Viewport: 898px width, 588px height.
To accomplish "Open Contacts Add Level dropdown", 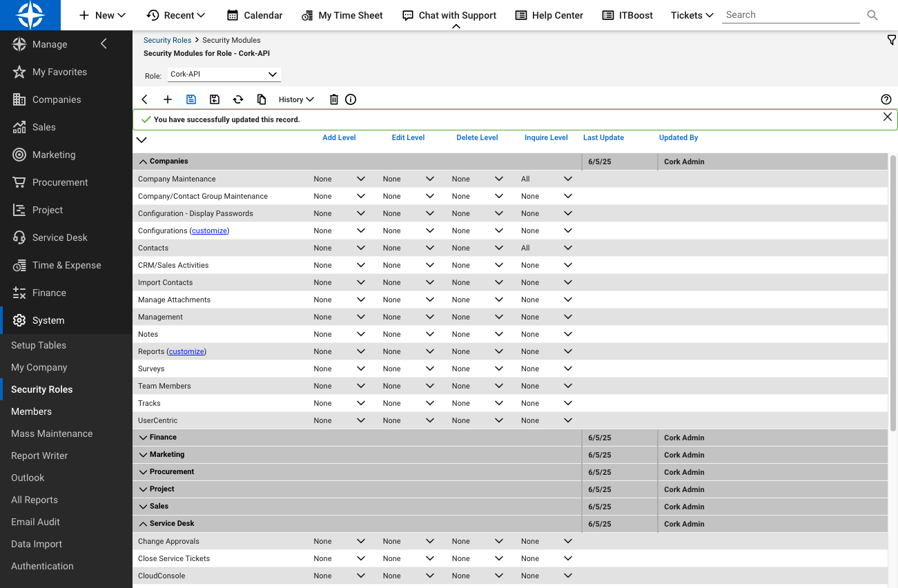I will (x=339, y=248).
